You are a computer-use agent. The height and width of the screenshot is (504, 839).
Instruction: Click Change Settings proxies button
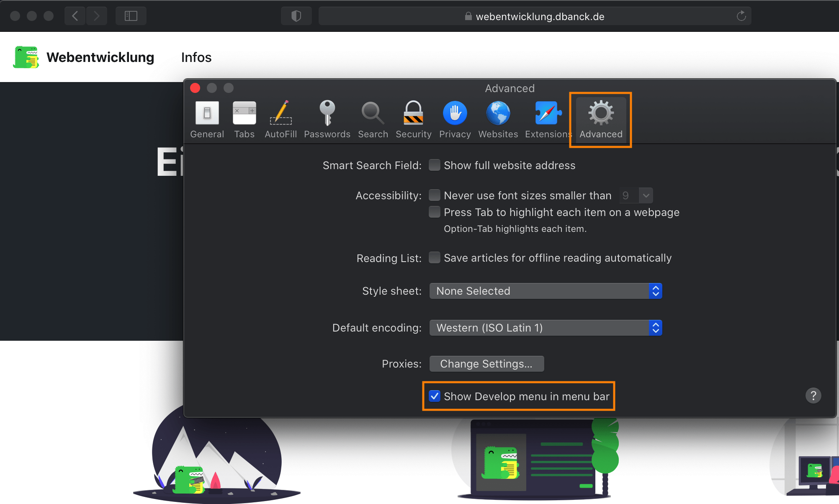486,364
